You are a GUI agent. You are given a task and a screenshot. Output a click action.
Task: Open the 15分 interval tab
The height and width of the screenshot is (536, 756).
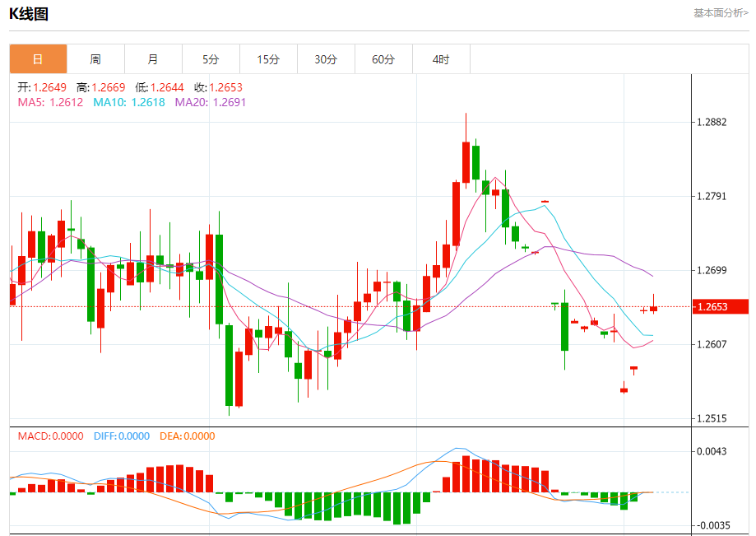[x=268, y=58]
